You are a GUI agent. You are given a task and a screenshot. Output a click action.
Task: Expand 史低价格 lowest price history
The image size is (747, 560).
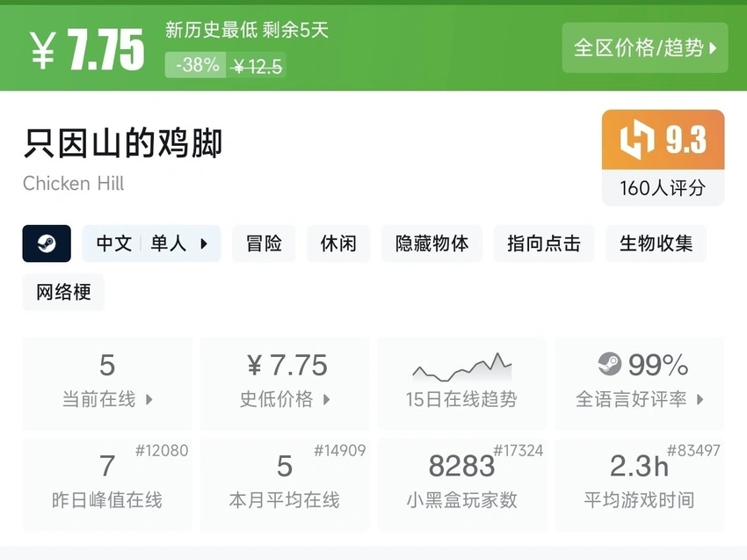click(285, 399)
